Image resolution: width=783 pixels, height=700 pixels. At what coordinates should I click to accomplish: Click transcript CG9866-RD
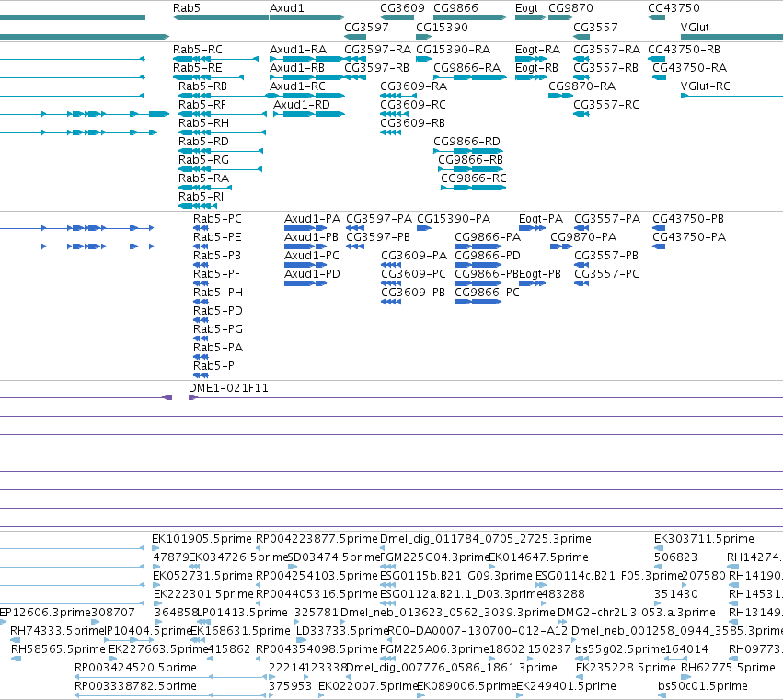pos(466,142)
